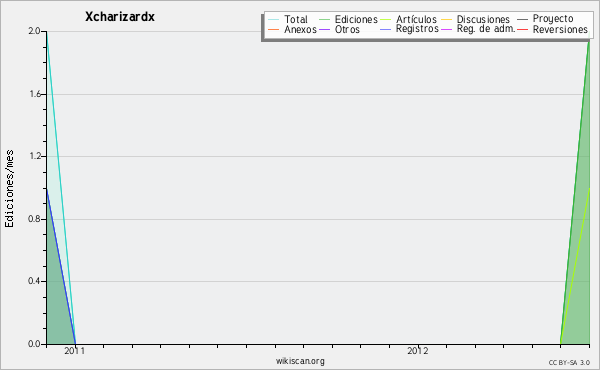Click the Ediciones/mes axis title
The width and height of the screenshot is (600, 370).
[9, 189]
